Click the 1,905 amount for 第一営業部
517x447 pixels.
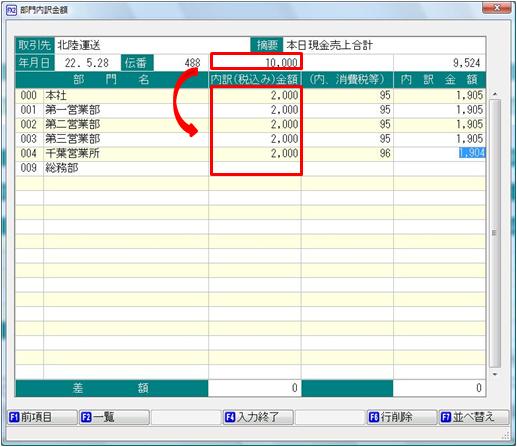[439, 110]
